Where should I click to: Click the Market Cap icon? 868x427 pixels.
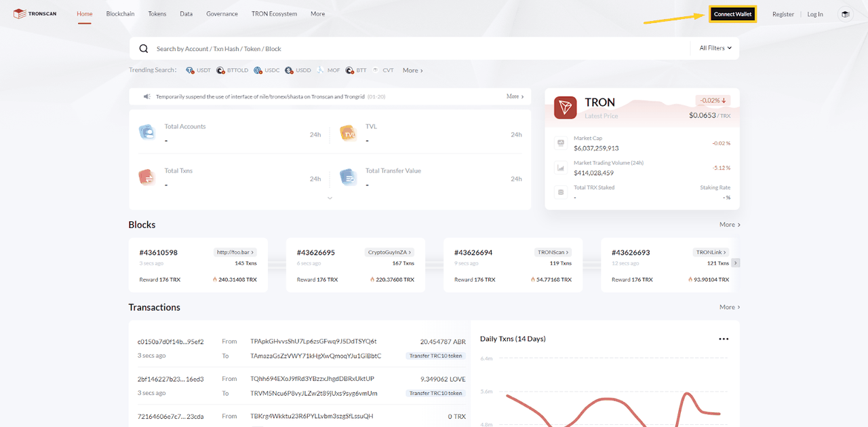[x=559, y=143]
